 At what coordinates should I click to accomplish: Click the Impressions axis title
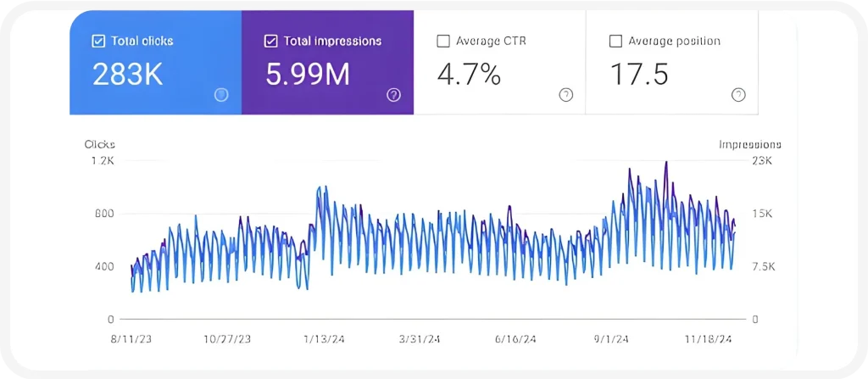point(749,144)
